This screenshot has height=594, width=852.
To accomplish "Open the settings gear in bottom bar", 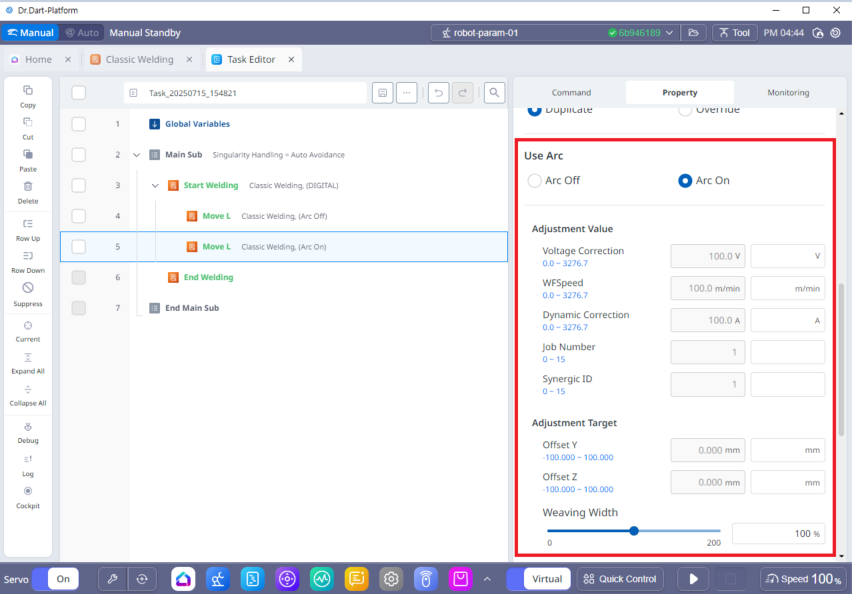I will coord(391,578).
